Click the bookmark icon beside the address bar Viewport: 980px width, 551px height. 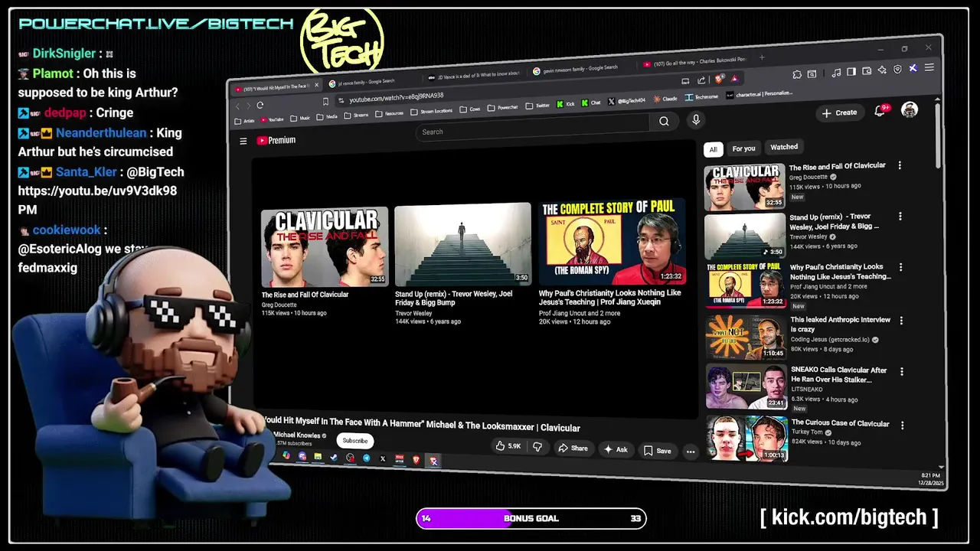pos(325,101)
